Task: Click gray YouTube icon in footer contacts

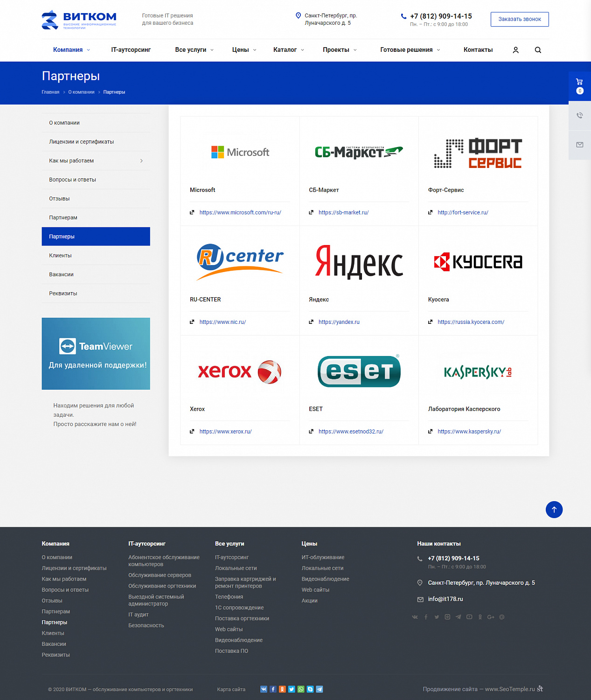Action: pyautogui.click(x=469, y=617)
